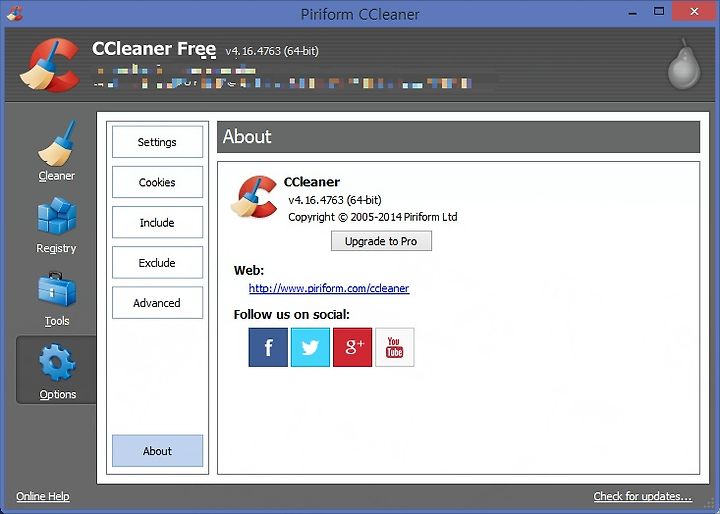
Task: Open the Cleaner section in the sidebar
Action: tap(56, 151)
